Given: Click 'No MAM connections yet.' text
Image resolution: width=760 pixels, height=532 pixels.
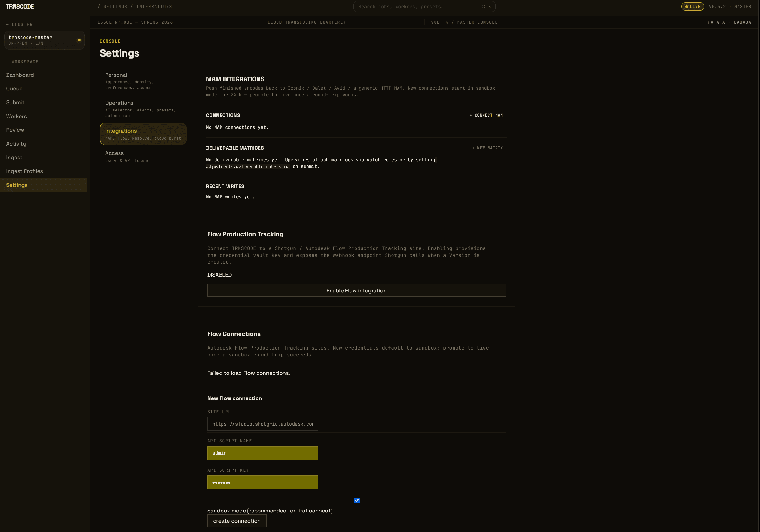Looking at the screenshot, I should point(237,127).
